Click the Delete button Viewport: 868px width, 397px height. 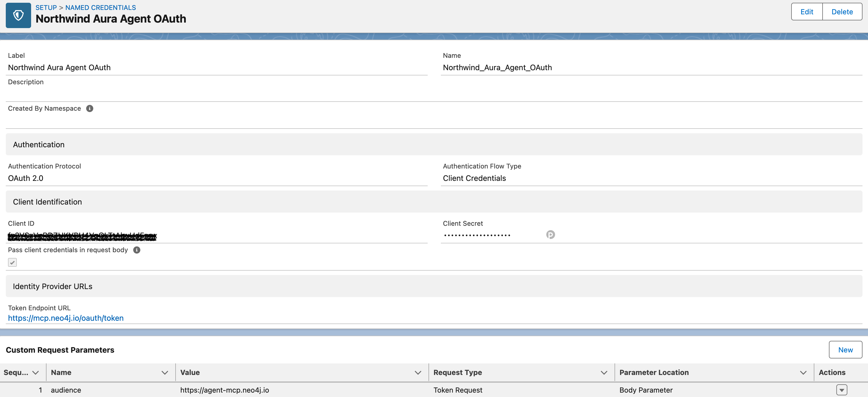[x=842, y=12]
